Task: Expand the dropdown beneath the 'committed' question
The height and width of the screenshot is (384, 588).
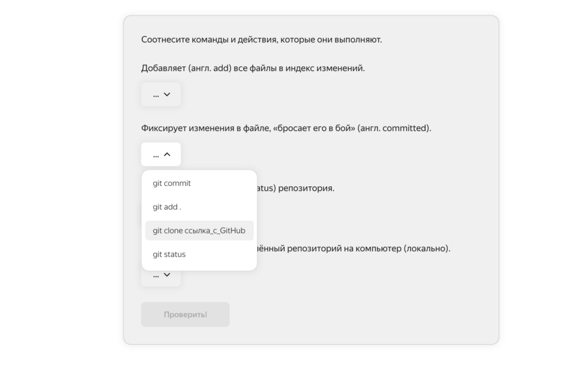Action: [161, 153]
